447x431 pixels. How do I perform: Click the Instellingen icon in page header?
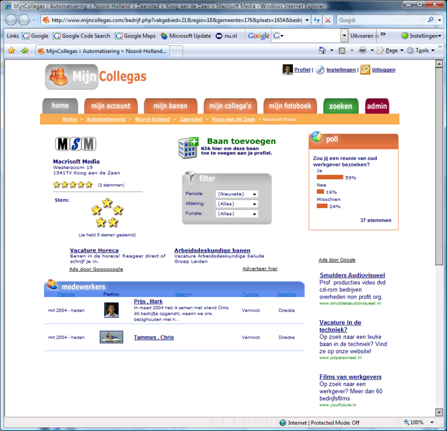(320, 70)
